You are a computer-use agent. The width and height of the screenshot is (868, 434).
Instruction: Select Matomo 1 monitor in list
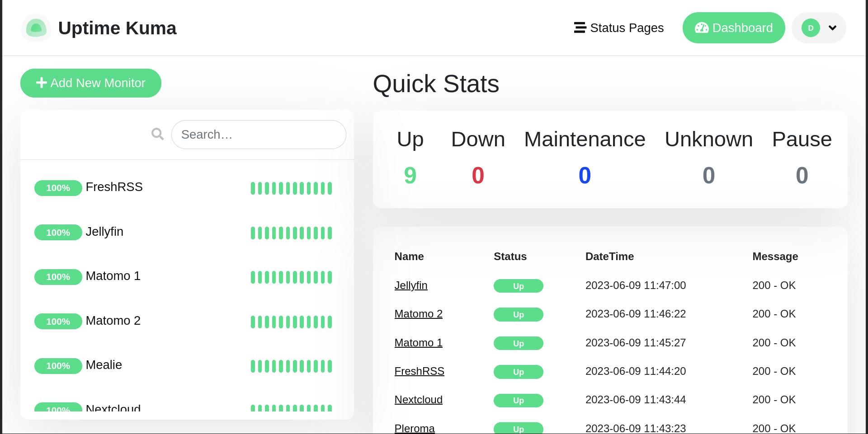187,276
